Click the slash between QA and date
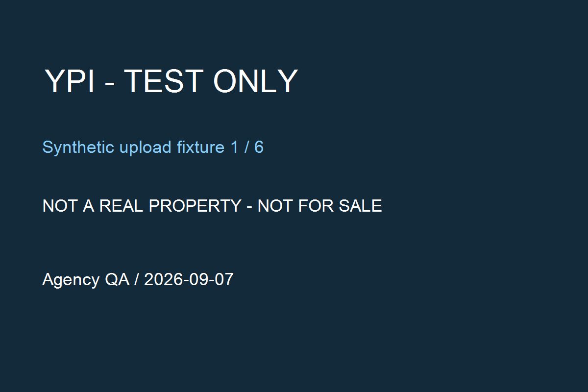Viewport: 588px width, 392px height. tap(137, 279)
